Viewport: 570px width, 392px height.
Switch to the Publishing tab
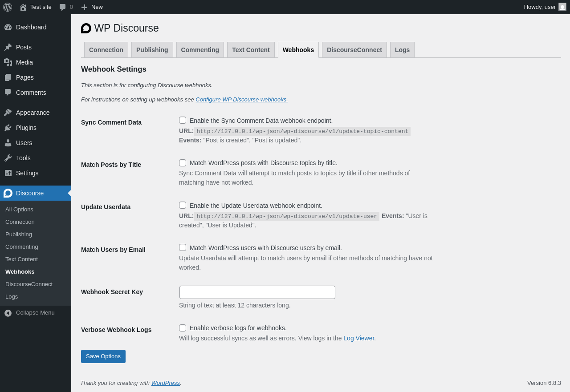point(152,50)
